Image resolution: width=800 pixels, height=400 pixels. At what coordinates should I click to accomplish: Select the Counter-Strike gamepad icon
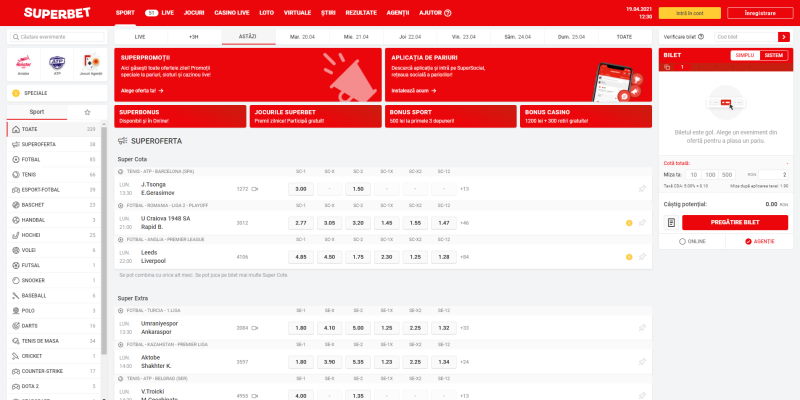16,371
